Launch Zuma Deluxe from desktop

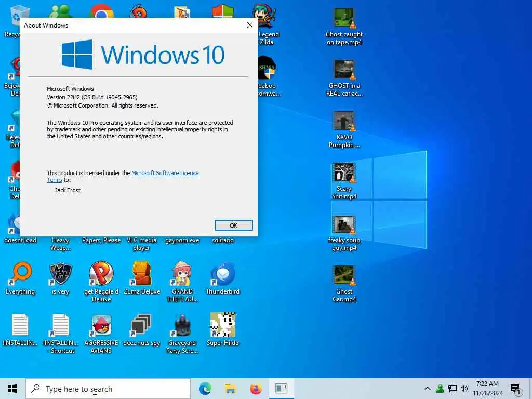coord(142,278)
